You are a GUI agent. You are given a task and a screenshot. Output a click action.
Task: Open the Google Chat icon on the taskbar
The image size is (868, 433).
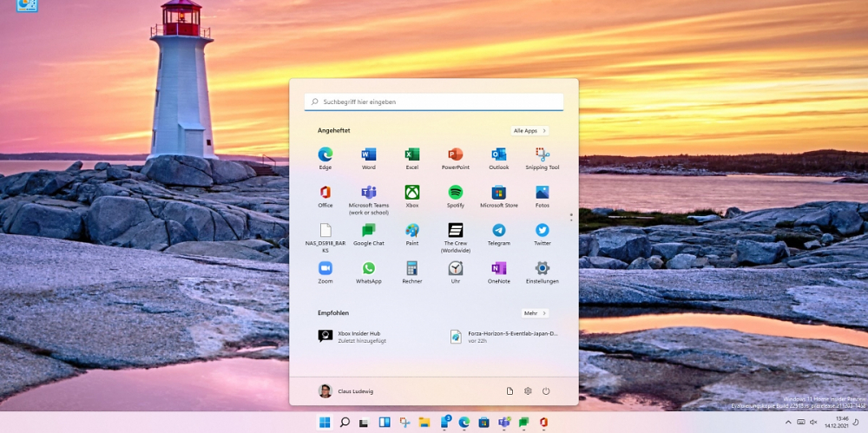click(523, 423)
